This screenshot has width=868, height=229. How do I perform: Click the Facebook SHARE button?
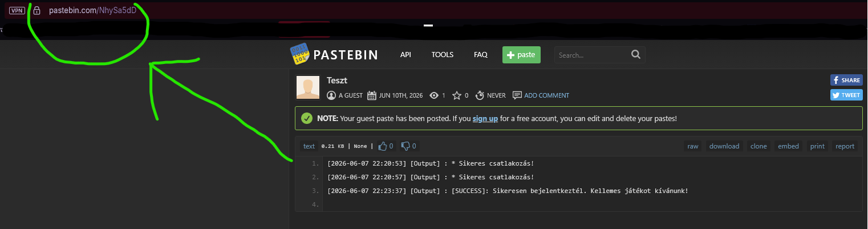point(846,81)
